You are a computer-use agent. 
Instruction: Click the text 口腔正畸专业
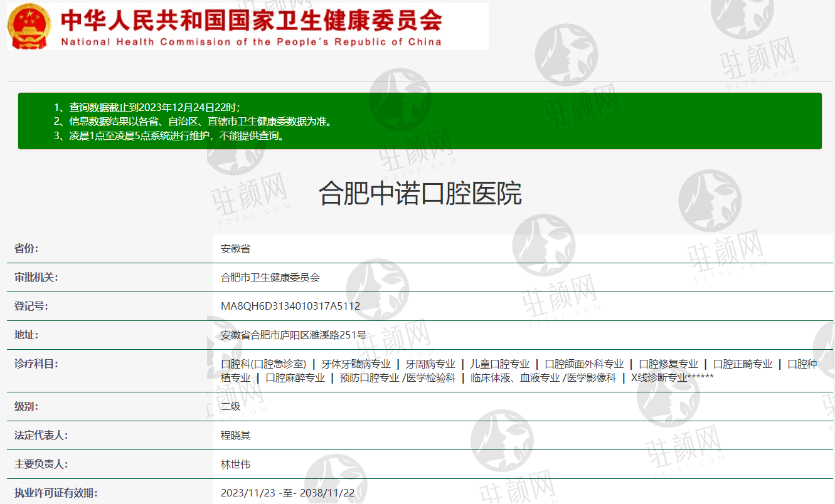pyautogui.click(x=743, y=364)
